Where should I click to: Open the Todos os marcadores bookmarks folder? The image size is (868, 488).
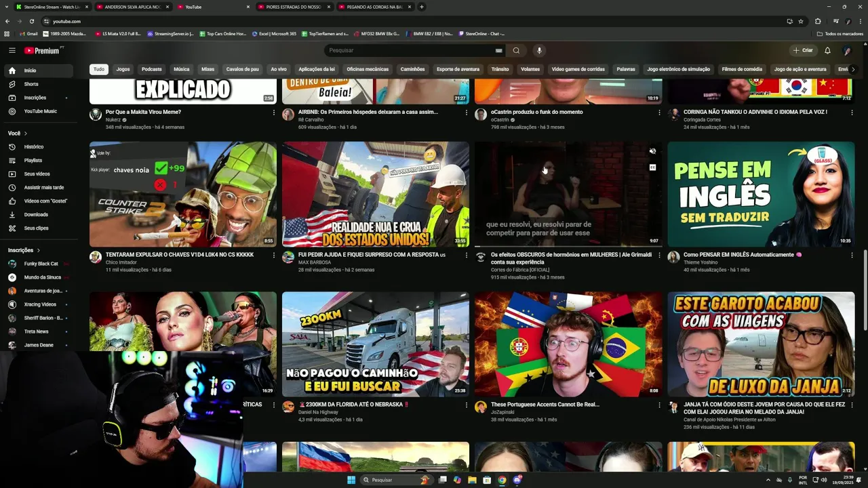tap(840, 33)
